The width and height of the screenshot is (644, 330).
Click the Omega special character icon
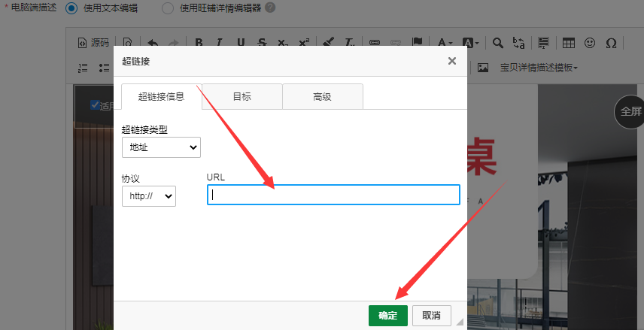click(x=611, y=43)
